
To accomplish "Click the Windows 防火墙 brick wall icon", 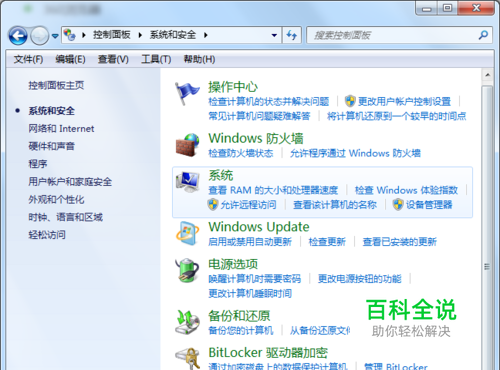I will pyautogui.click(x=187, y=145).
